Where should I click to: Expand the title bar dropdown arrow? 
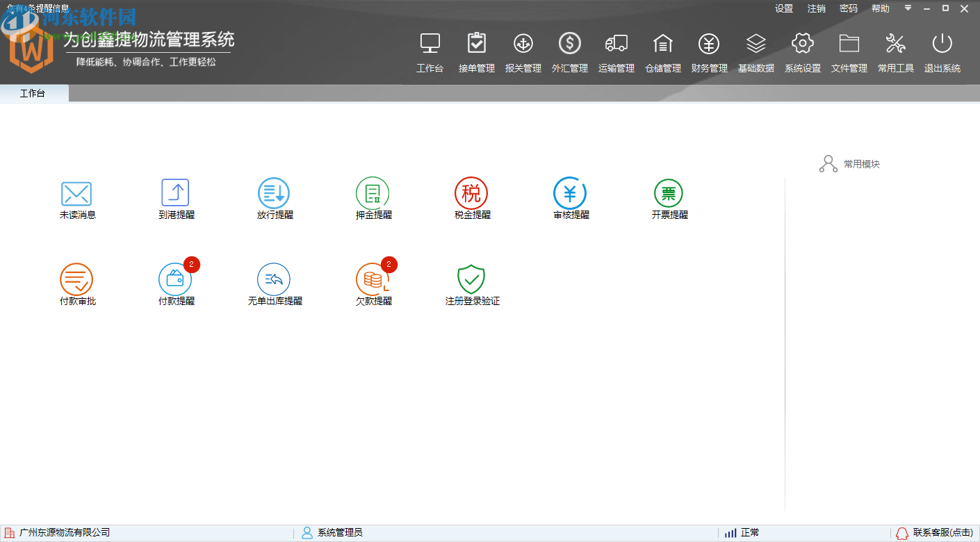tap(908, 8)
